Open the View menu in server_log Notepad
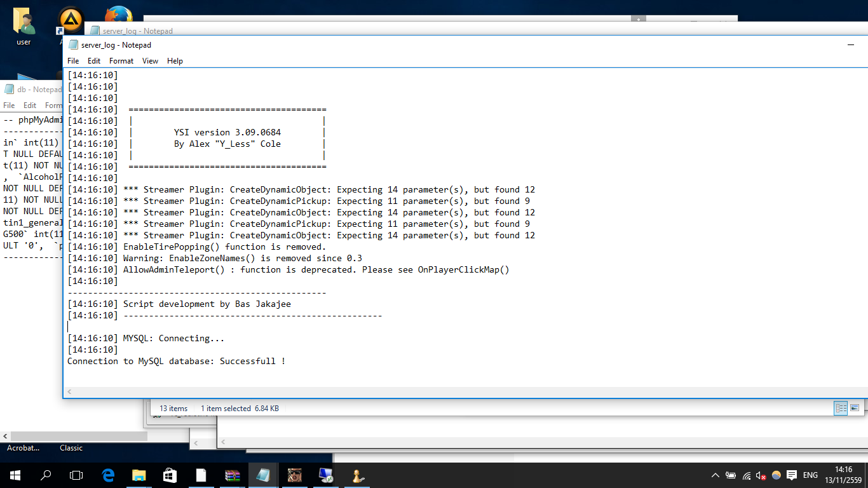The height and width of the screenshot is (488, 868). pyautogui.click(x=150, y=61)
